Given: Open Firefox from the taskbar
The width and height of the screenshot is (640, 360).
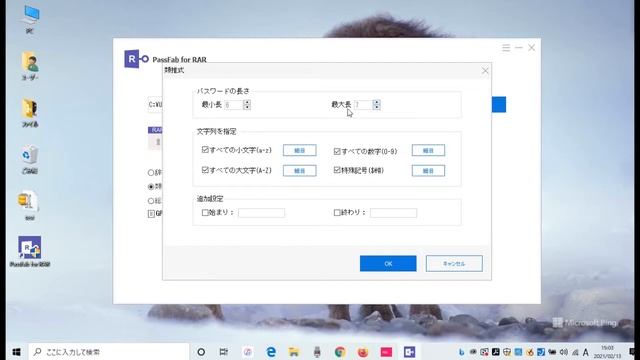Looking at the screenshot, I should [362, 351].
